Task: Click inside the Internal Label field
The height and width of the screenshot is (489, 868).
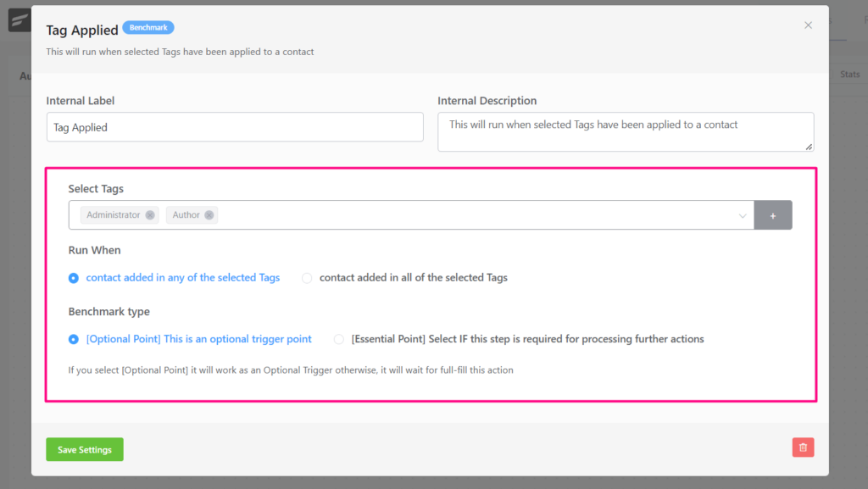Action: pyautogui.click(x=236, y=126)
